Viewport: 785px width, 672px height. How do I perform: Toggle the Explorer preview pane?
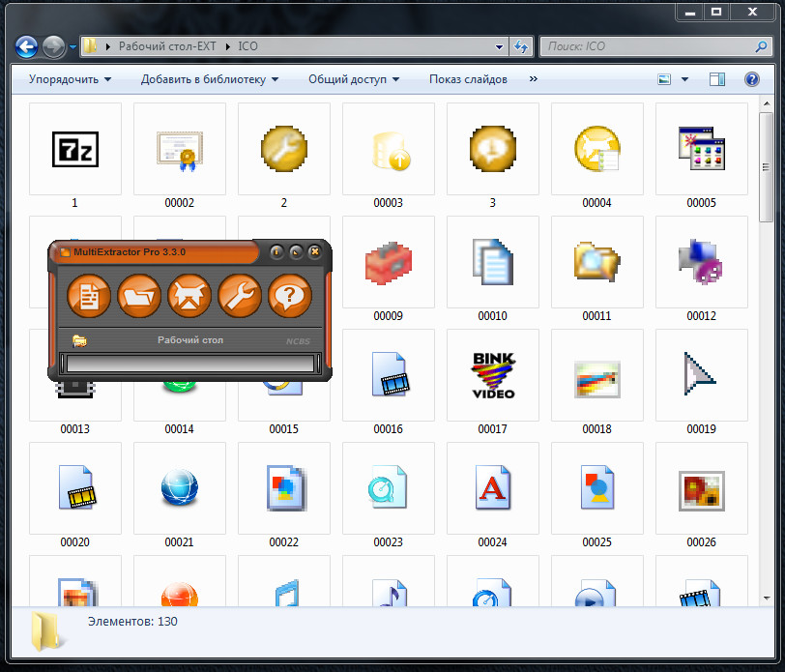(x=717, y=79)
